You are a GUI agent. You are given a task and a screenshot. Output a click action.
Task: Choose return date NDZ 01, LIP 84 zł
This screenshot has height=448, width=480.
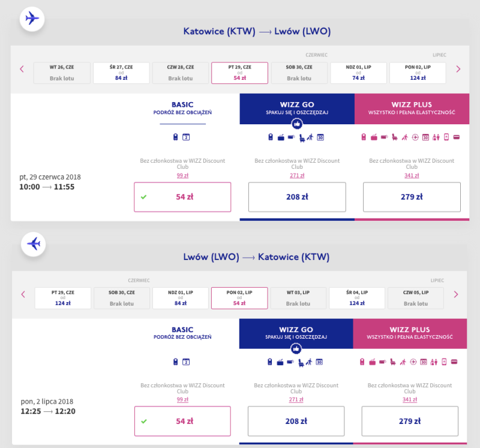coord(181,298)
